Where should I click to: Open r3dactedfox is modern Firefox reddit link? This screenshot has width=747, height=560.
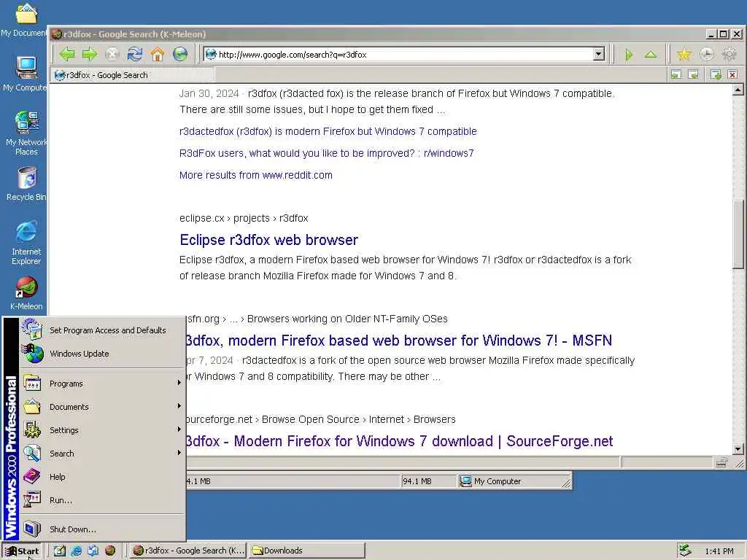[328, 131]
